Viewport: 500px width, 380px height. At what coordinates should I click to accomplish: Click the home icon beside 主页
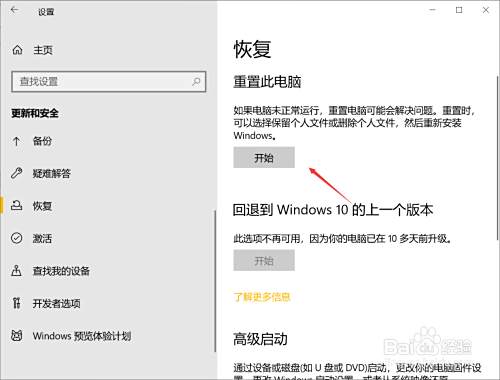coord(17,50)
